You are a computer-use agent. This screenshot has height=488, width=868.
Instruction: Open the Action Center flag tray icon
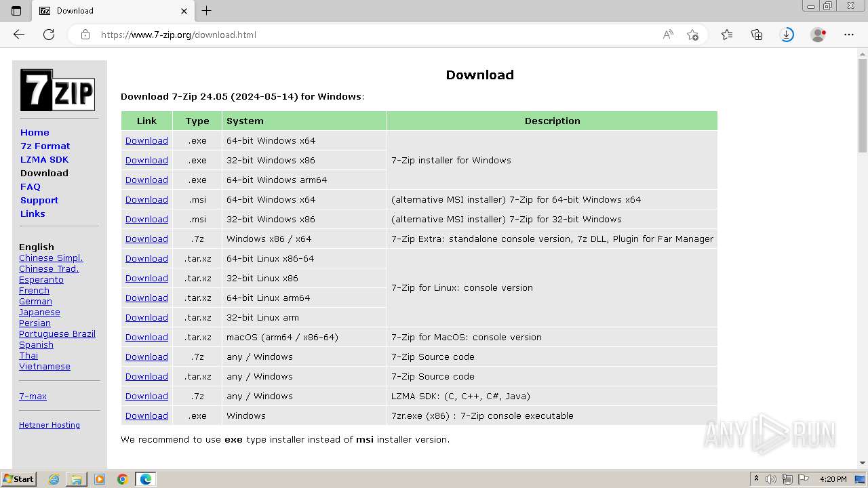pos(804,479)
